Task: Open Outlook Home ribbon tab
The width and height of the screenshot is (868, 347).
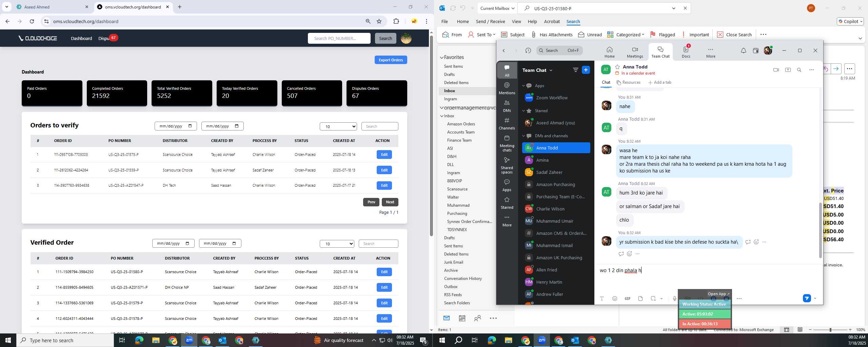Action: [x=462, y=21]
